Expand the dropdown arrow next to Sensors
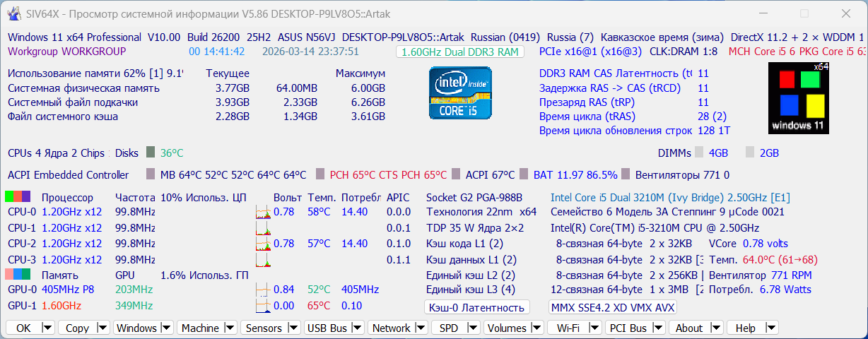The height and width of the screenshot is (339, 868). tap(293, 327)
